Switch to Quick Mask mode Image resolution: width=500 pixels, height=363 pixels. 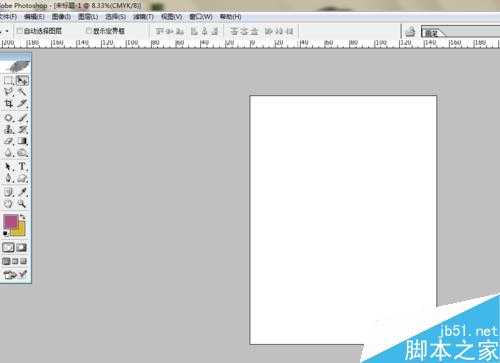tap(22, 247)
